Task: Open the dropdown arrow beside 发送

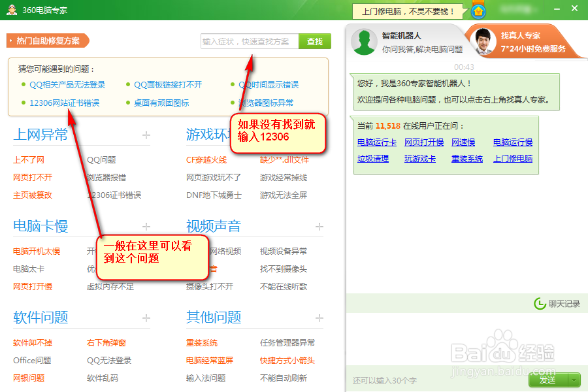Action: [x=574, y=380]
